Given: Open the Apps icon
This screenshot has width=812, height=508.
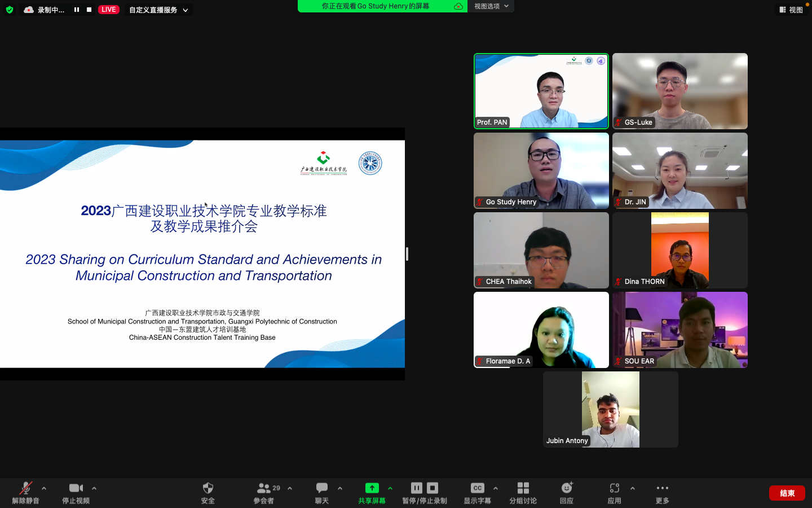Looking at the screenshot, I should [614, 488].
